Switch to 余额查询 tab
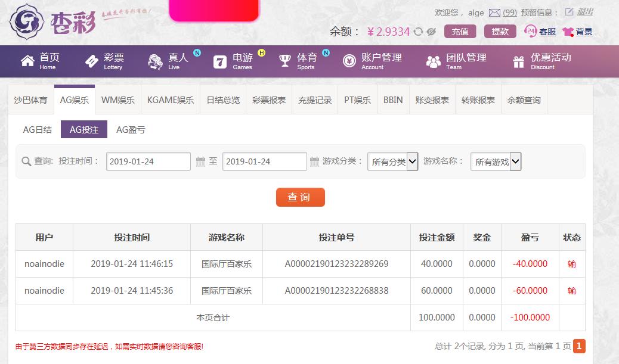The height and width of the screenshot is (364, 619). [524, 99]
